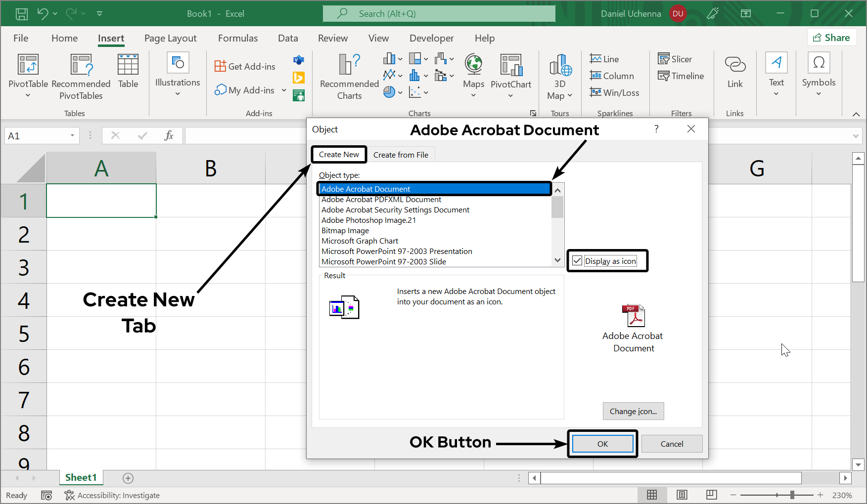The width and height of the screenshot is (867, 504).
Task: Switch to Page Layout view in status bar
Action: point(682,495)
